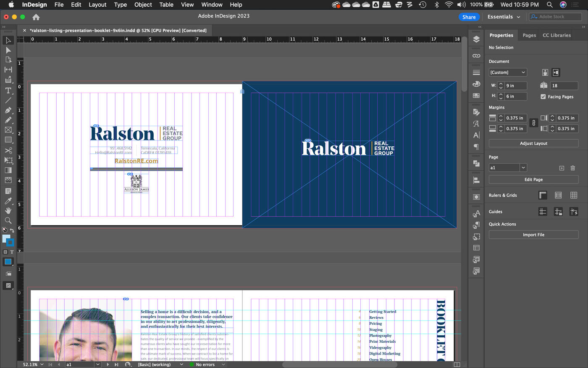Go to next page arrow
This screenshot has width=588, height=368.
pos(108,365)
